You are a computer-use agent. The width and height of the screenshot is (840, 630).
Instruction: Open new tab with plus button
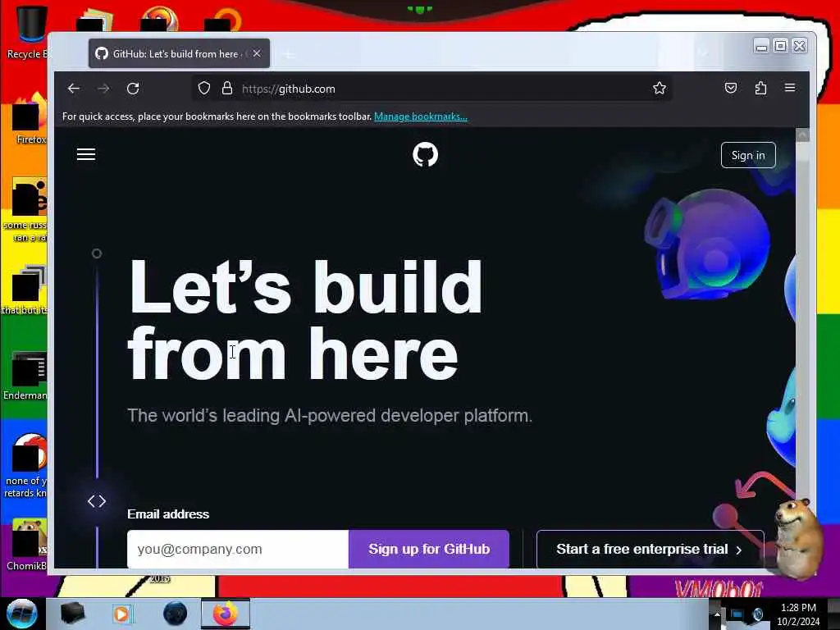289,54
